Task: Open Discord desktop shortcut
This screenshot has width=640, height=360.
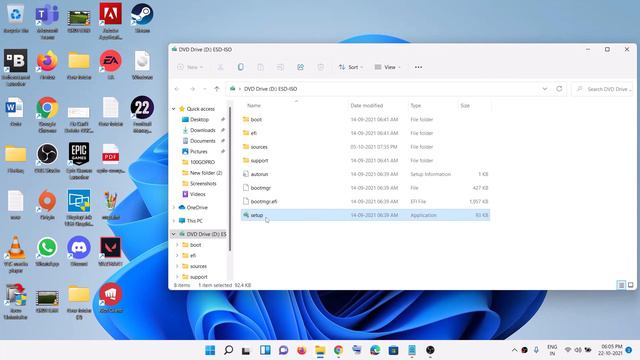Action: pyautogui.click(x=79, y=252)
